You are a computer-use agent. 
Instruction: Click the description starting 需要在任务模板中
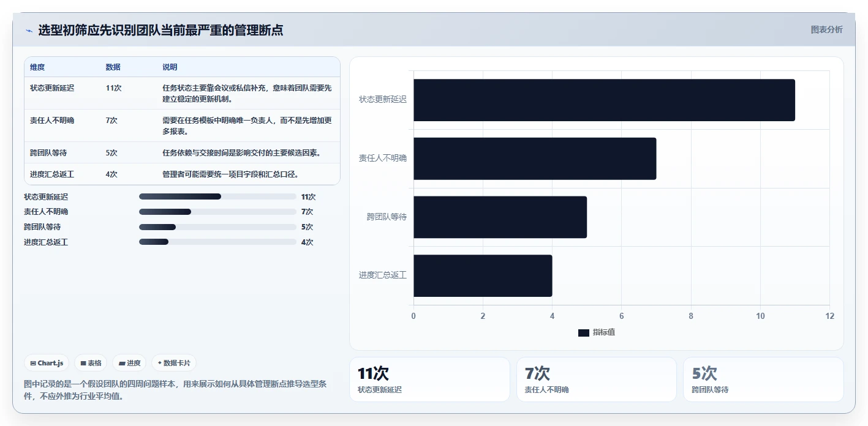click(x=247, y=126)
